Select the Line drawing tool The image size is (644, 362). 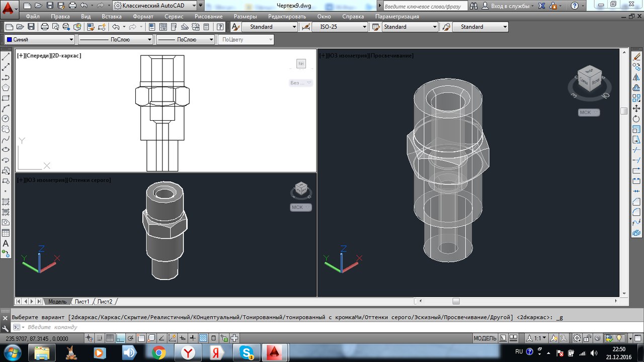6,57
